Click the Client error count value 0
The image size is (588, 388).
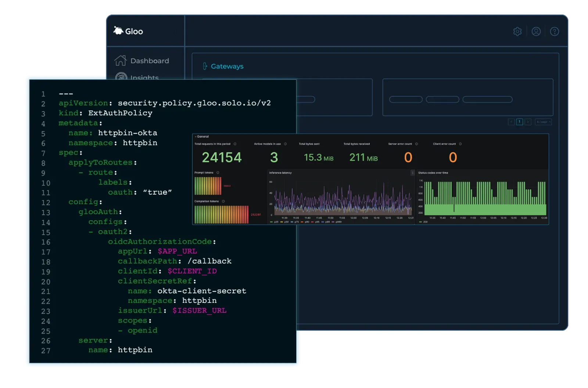(453, 157)
